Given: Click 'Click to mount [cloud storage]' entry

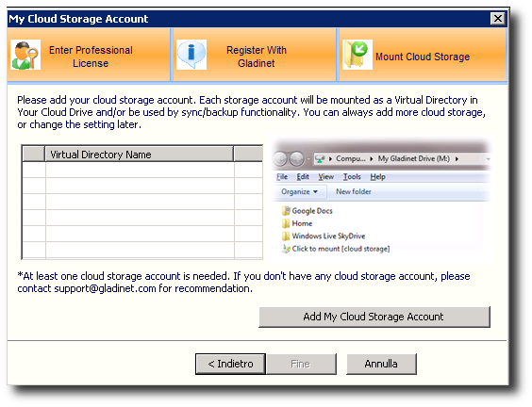Looking at the screenshot, I should click(x=336, y=249).
